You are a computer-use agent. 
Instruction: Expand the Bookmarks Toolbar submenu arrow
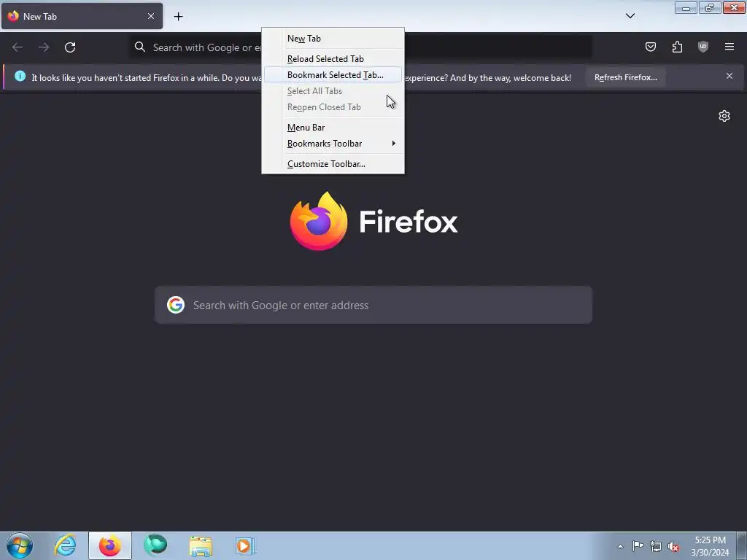[x=393, y=144]
